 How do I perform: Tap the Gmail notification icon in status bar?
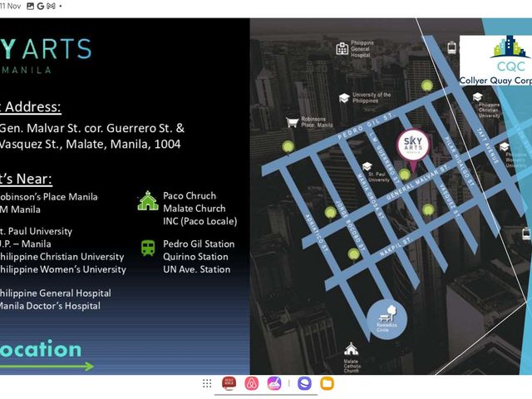click(x=51, y=6)
